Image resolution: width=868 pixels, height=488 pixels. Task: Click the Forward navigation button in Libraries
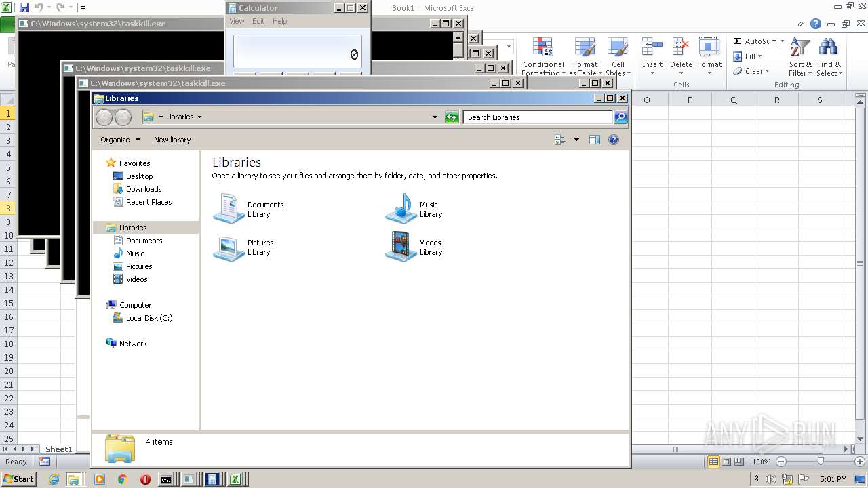pos(123,117)
